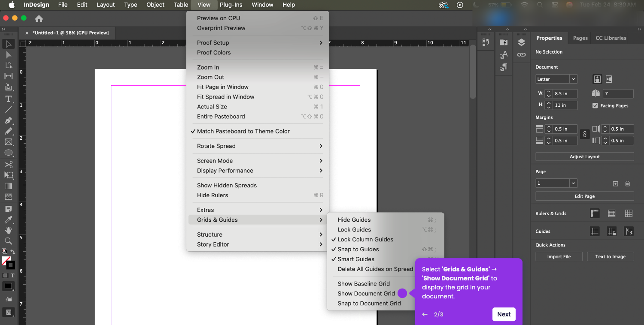Screen dimensions: 644x325
Task: Select the Gradient Swatch tool
Action: 8,186
